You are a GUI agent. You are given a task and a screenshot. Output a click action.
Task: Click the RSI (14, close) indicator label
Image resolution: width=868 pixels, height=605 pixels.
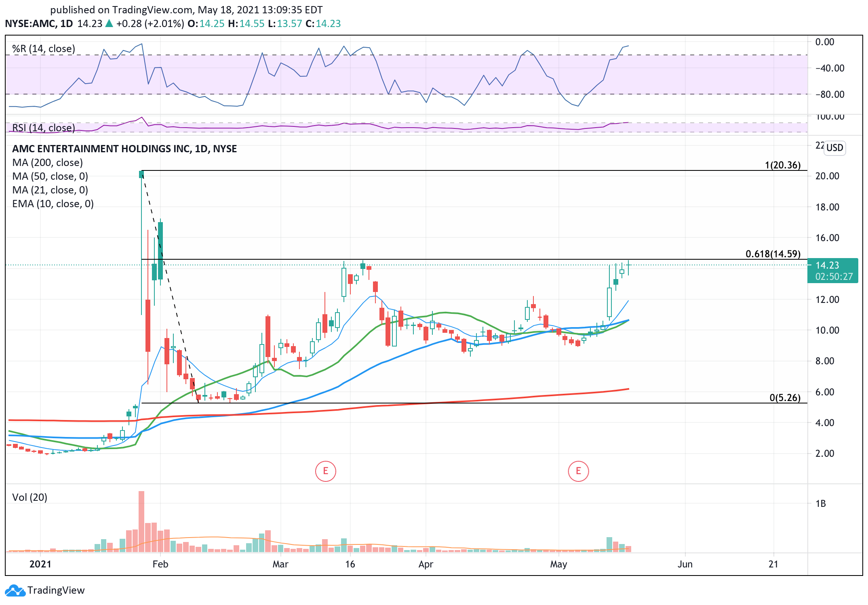[x=44, y=128]
